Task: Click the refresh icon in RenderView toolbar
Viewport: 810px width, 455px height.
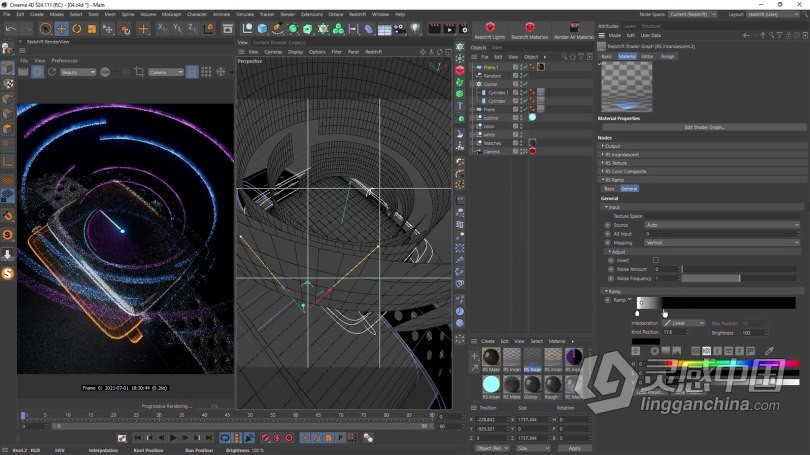Action: pos(52,72)
